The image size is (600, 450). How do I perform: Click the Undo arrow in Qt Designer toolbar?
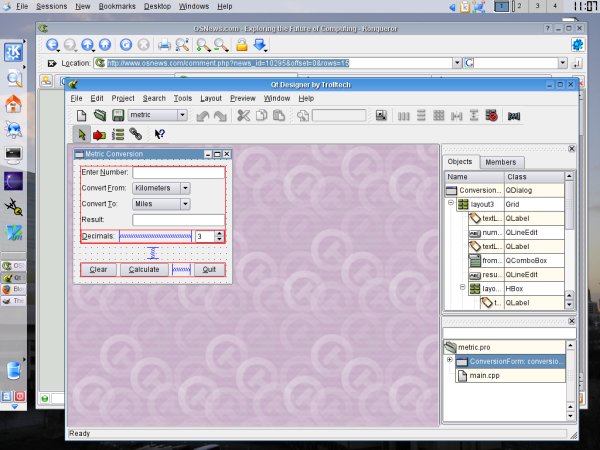point(202,116)
